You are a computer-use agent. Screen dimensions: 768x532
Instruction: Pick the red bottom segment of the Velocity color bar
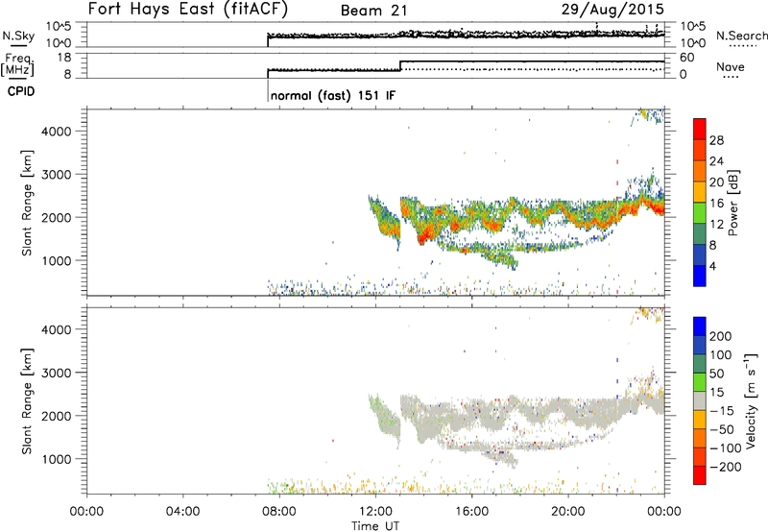700,475
